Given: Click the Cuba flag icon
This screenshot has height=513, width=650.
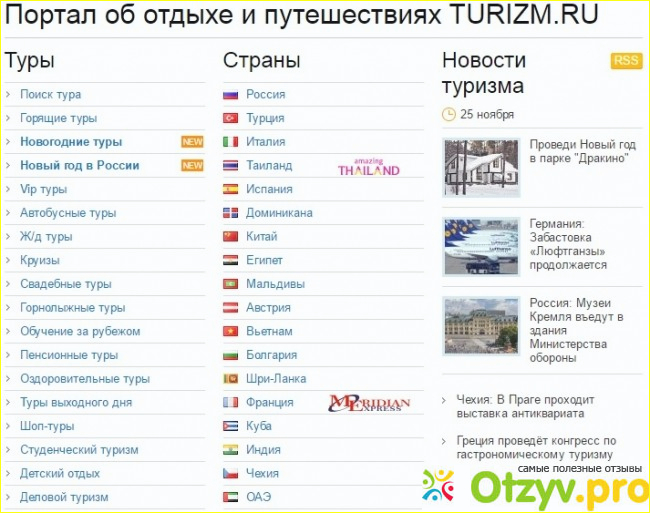Looking at the screenshot, I should 230,426.
